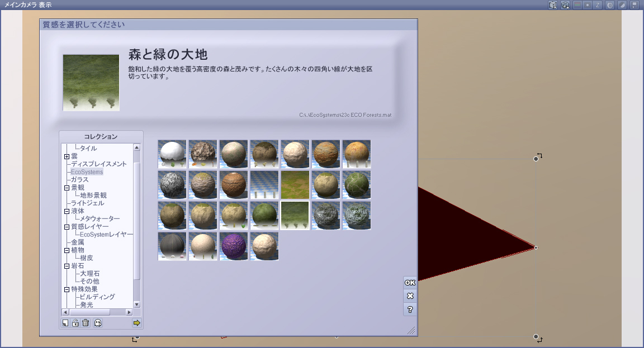This screenshot has height=348, width=644.
Task: Click the collection list scroll-right arrow
Action: [129, 312]
